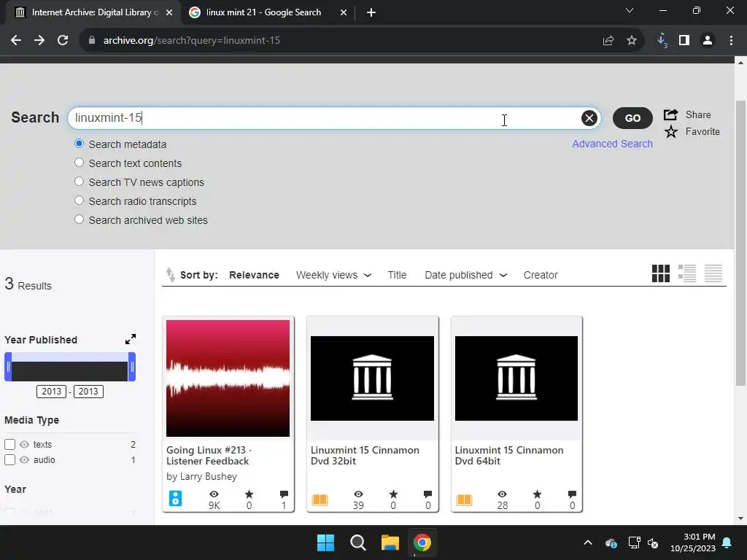Click eye icon next to audio filter
The image size is (747, 560).
coord(24,459)
